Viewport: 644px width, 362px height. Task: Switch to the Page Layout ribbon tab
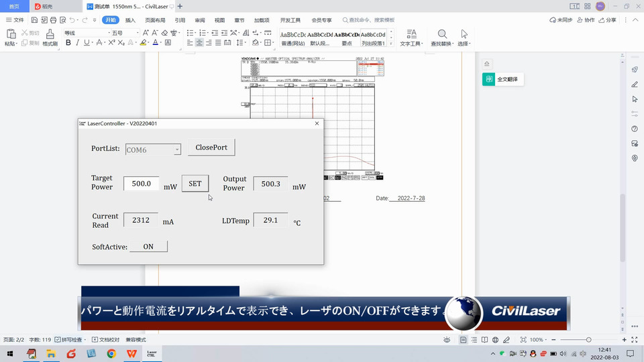click(155, 19)
